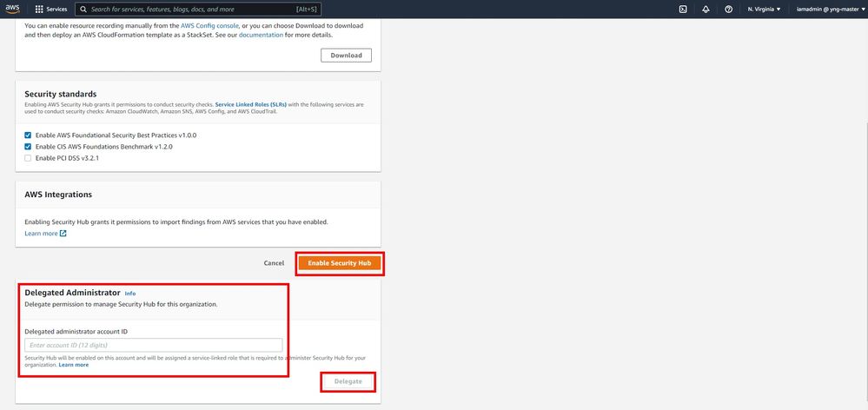This screenshot has width=868, height=410.
Task: Click the AWS logo home icon
Action: 12,9
